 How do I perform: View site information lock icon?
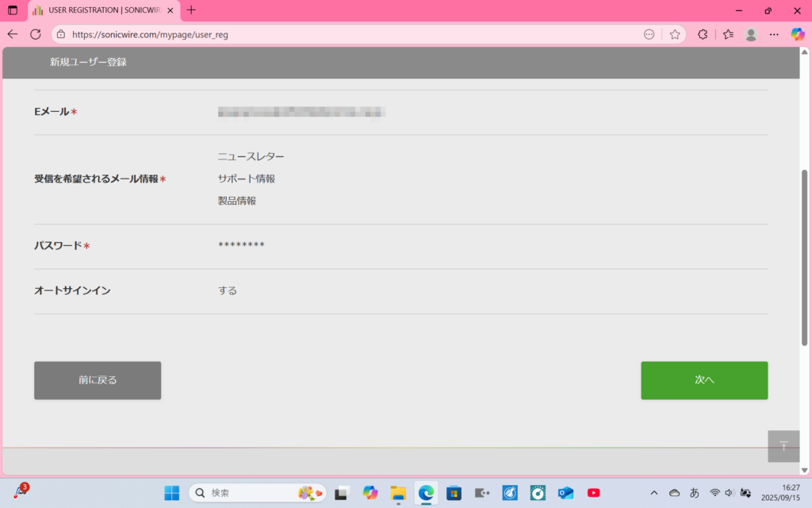tap(61, 34)
